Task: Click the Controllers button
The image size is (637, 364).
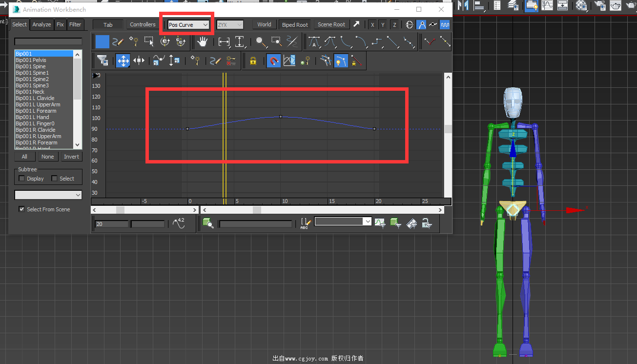Action: pos(143,24)
